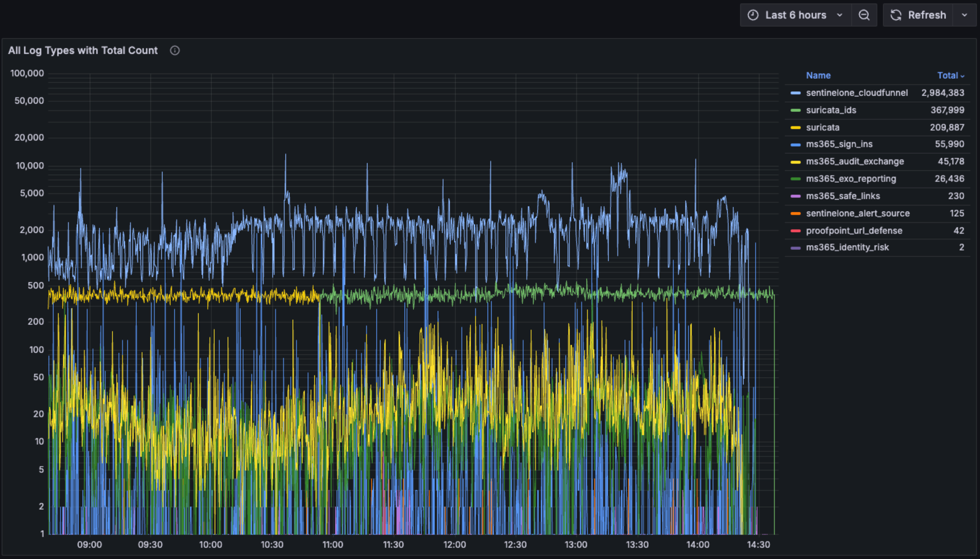Toggle sentinelone_cloudfunnel series visibility
This screenshot has width=980, height=559.
[856, 93]
